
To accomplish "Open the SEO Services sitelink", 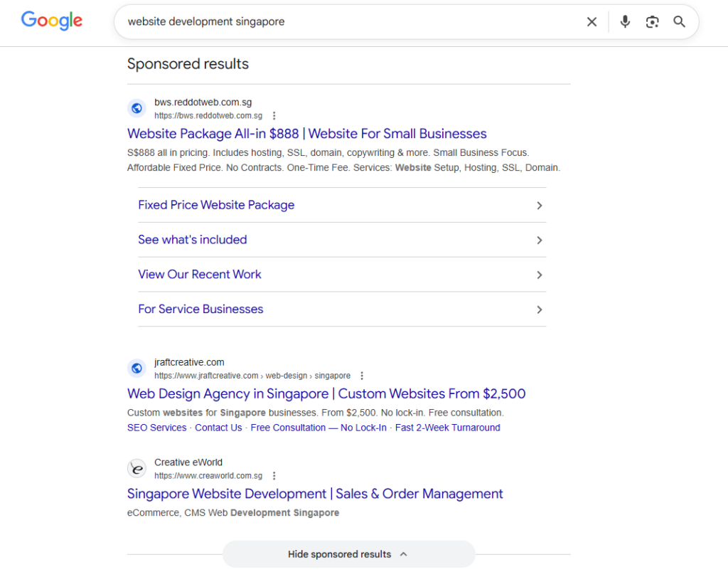I will 157,428.
